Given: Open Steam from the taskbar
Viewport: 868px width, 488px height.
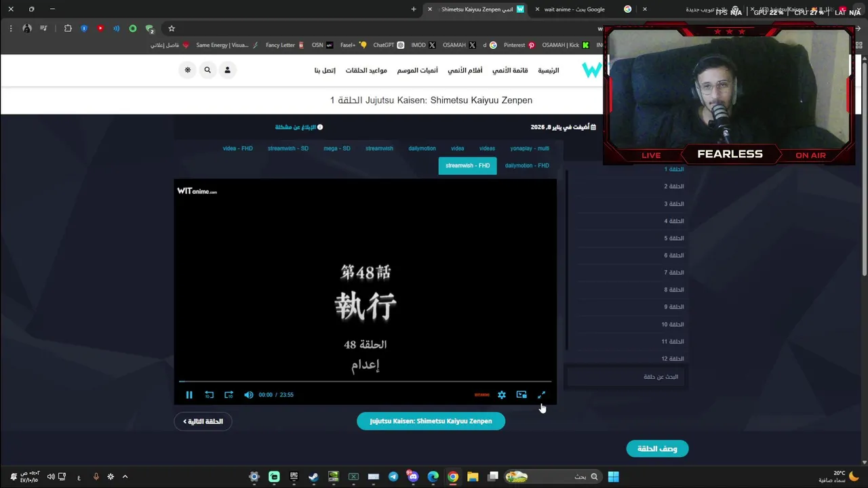Looking at the screenshot, I should 313,476.
